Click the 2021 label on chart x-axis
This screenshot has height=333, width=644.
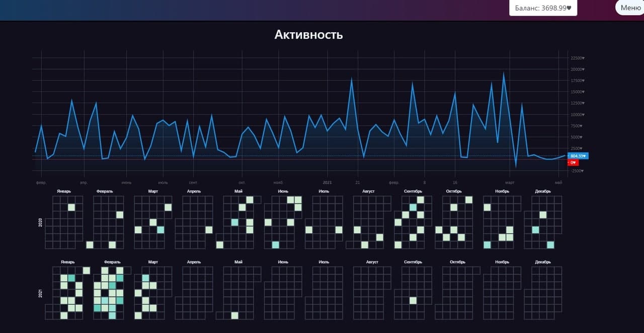pyautogui.click(x=328, y=182)
